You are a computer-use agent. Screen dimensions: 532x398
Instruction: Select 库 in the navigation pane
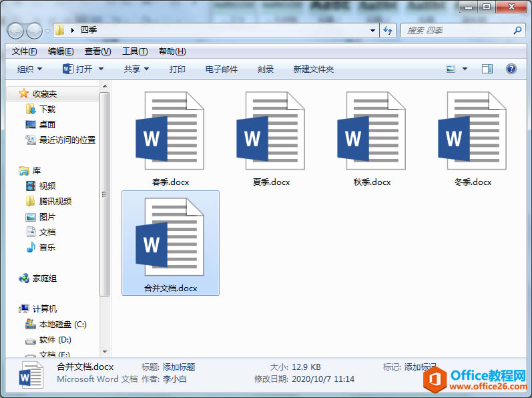tap(36, 171)
